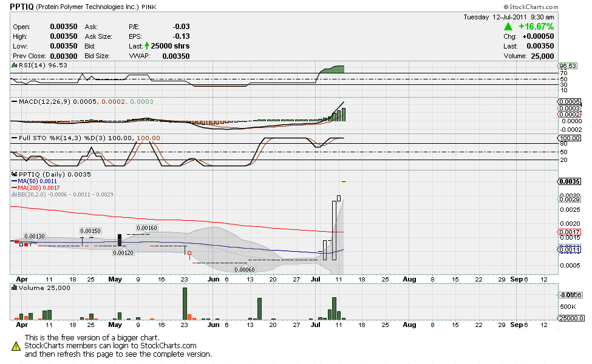Click the free version notice text
The height and width of the screenshot is (364, 592).
point(118,346)
